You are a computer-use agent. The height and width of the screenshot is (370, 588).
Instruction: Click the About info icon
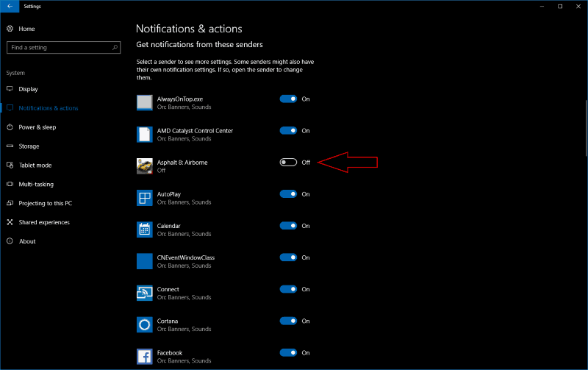tap(10, 241)
